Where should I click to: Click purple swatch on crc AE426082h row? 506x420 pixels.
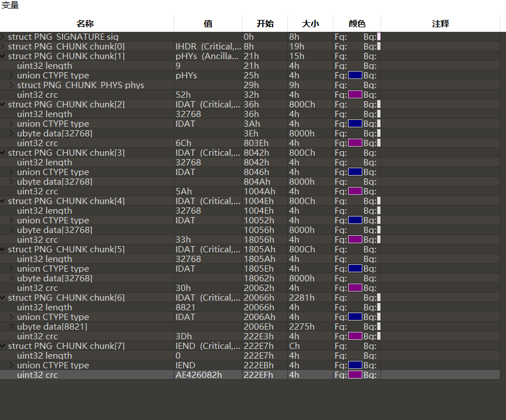point(355,375)
